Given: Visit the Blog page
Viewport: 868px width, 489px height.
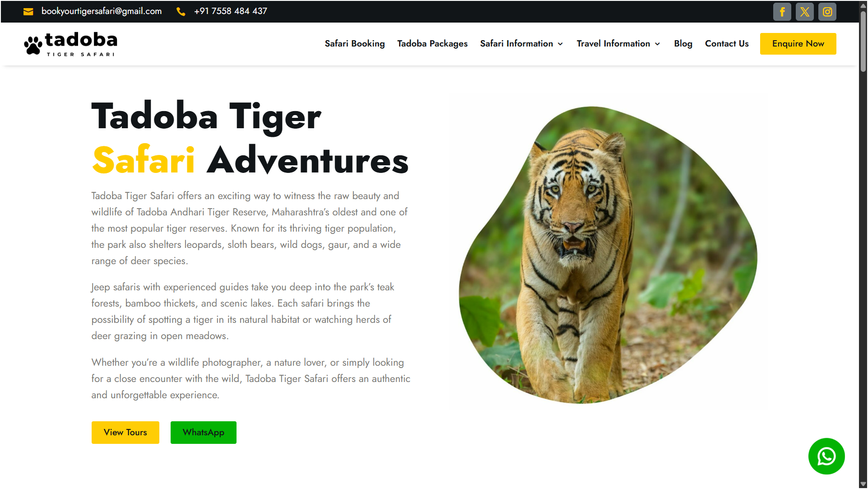Looking at the screenshot, I should (683, 43).
